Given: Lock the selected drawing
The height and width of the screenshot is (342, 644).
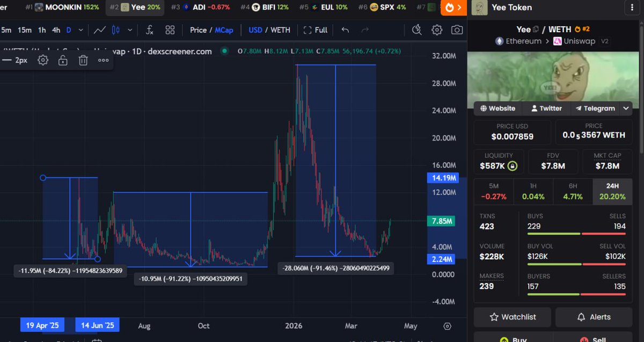Looking at the screenshot, I should pyautogui.click(x=63, y=60).
